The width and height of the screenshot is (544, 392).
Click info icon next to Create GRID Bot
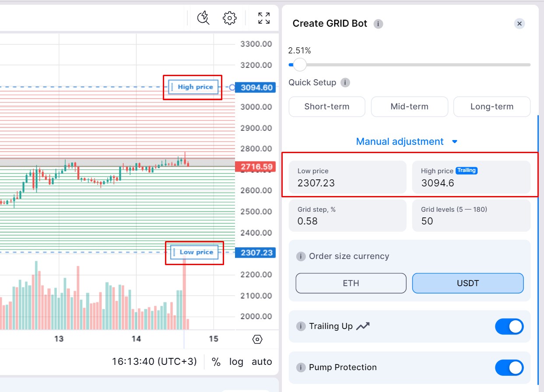(378, 24)
